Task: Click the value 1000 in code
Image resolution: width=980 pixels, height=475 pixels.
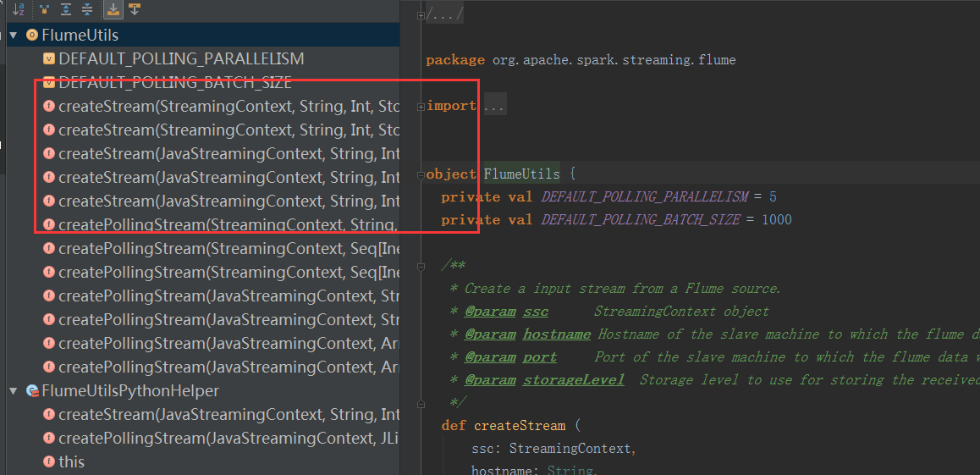Action: tap(777, 220)
